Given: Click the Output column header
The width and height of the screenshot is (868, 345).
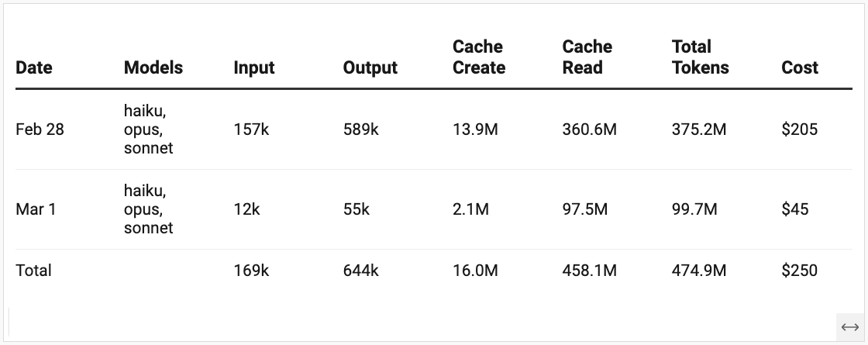Looking at the screenshot, I should [370, 67].
